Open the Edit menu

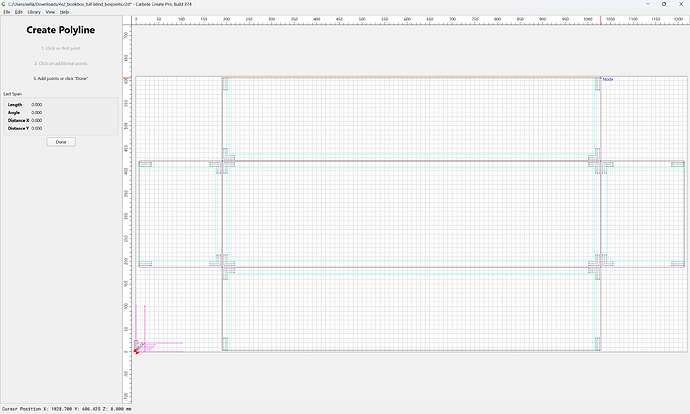click(x=18, y=12)
